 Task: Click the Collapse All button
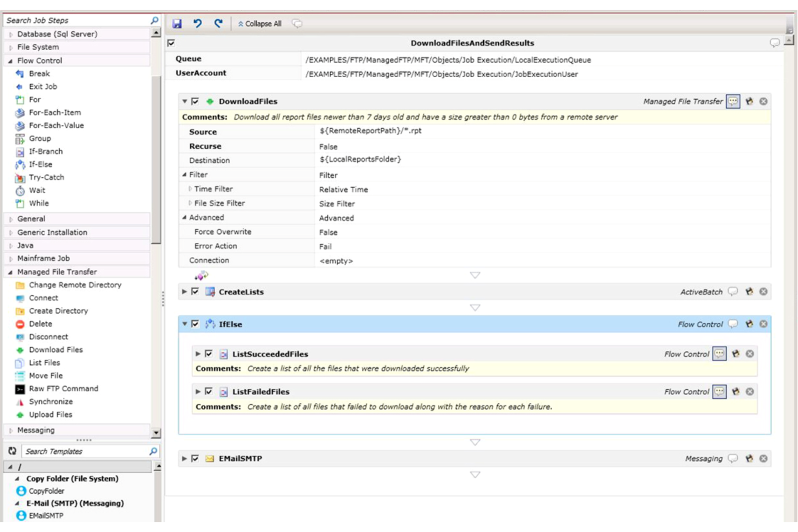[260, 24]
